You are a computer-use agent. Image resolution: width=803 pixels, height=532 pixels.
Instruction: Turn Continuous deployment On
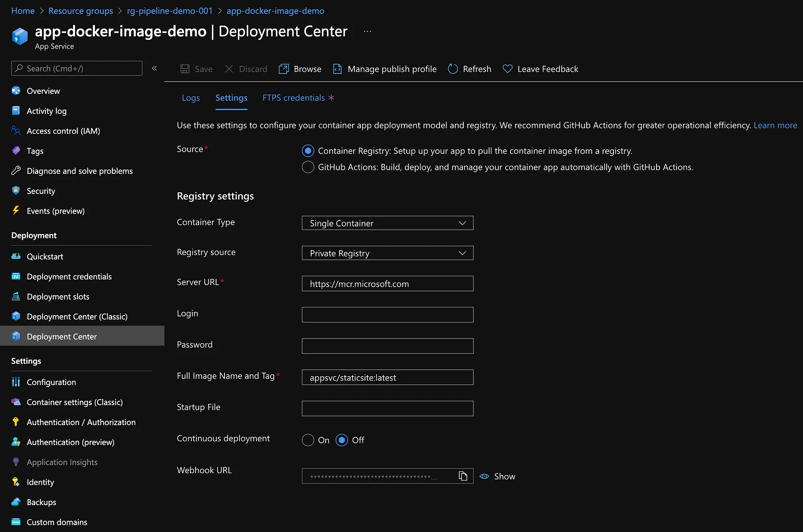308,440
